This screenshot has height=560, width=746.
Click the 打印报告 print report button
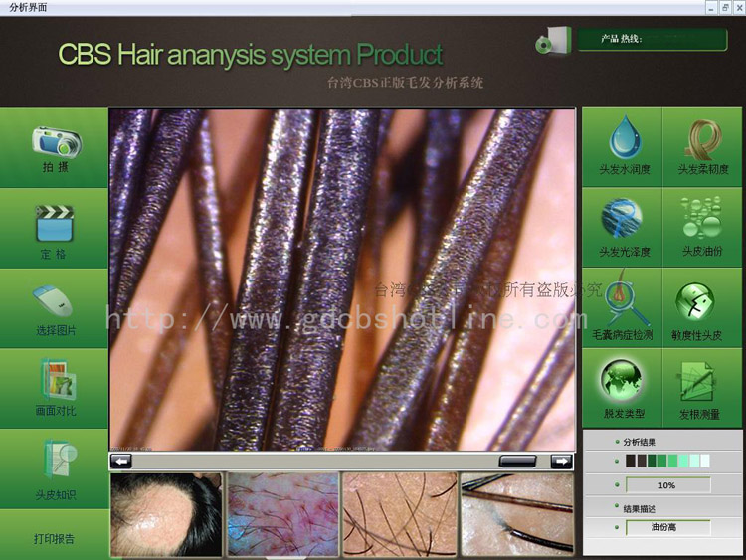pyautogui.click(x=54, y=538)
